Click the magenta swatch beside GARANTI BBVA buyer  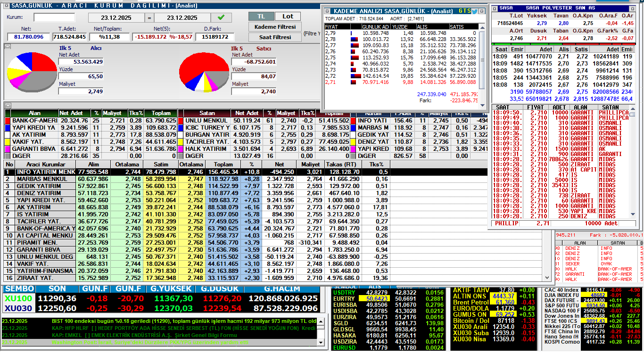click(x=8, y=148)
